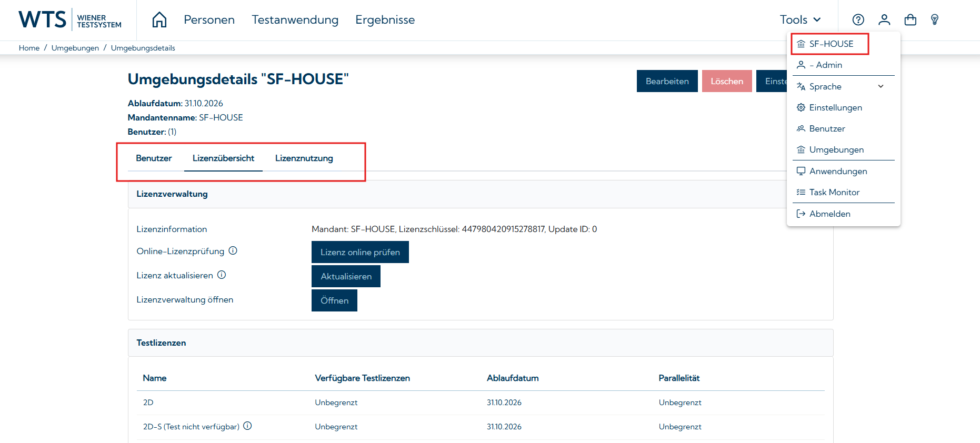Image resolution: width=980 pixels, height=443 pixels.
Task: Open the Tools dropdown menu
Action: [x=800, y=20]
